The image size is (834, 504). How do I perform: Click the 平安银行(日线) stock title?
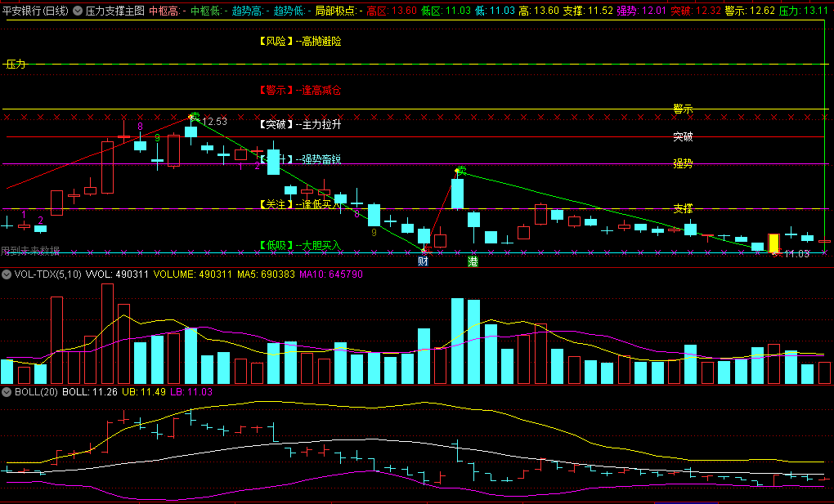click(x=35, y=11)
